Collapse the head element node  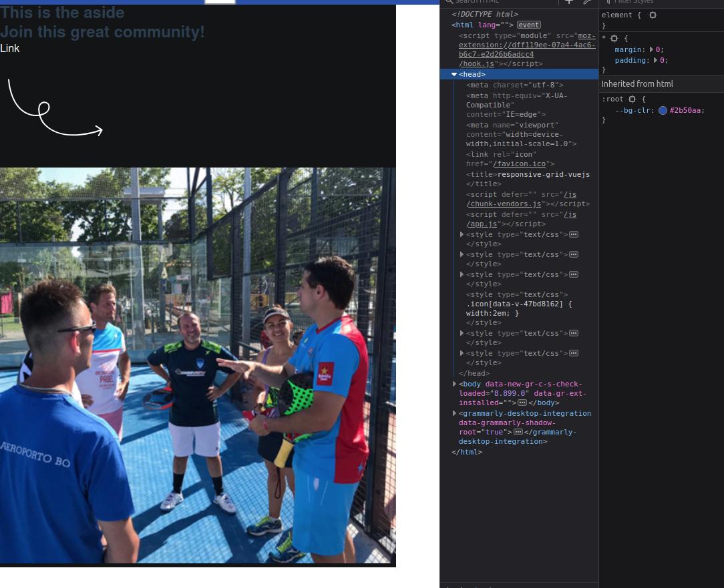coord(454,74)
